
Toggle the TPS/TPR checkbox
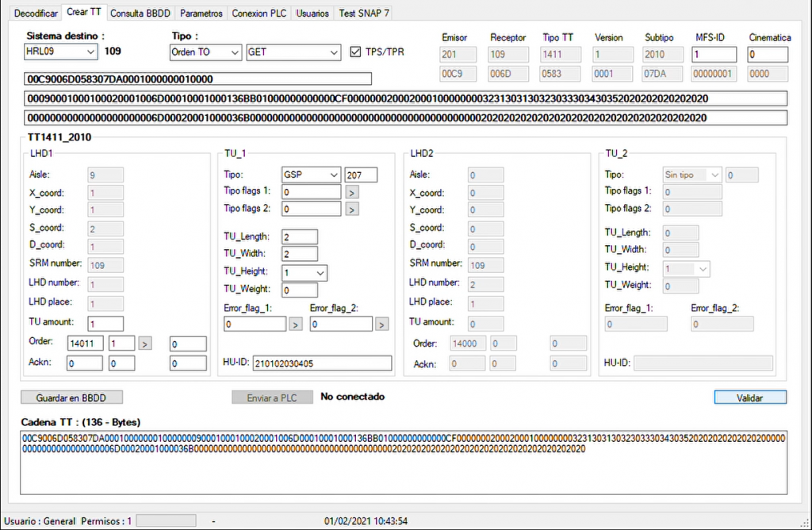click(354, 53)
